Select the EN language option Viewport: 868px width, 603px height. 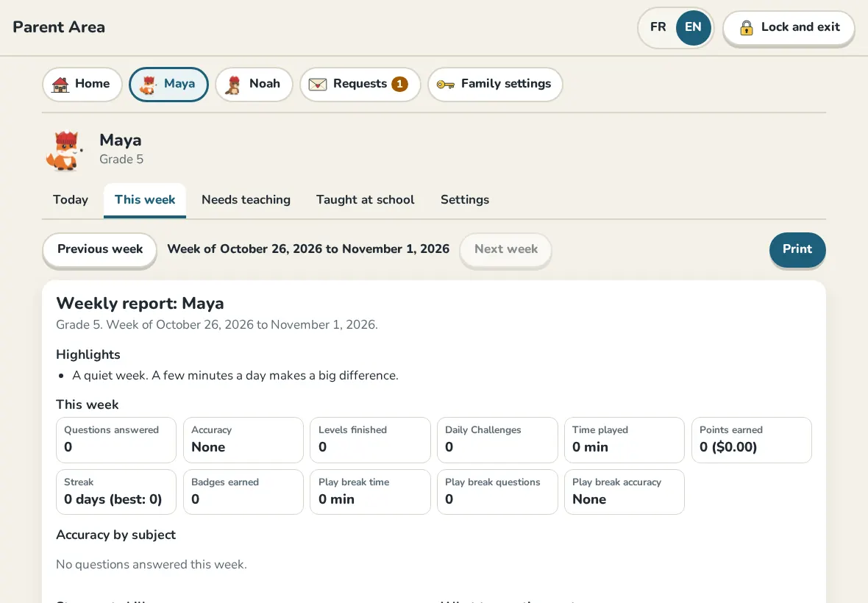[x=693, y=27]
